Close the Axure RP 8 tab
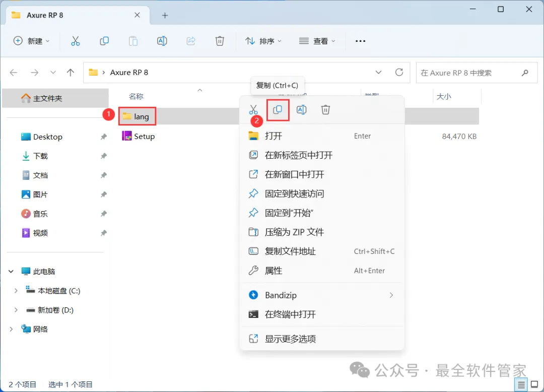Image resolution: width=544 pixels, height=392 pixels. click(x=137, y=15)
